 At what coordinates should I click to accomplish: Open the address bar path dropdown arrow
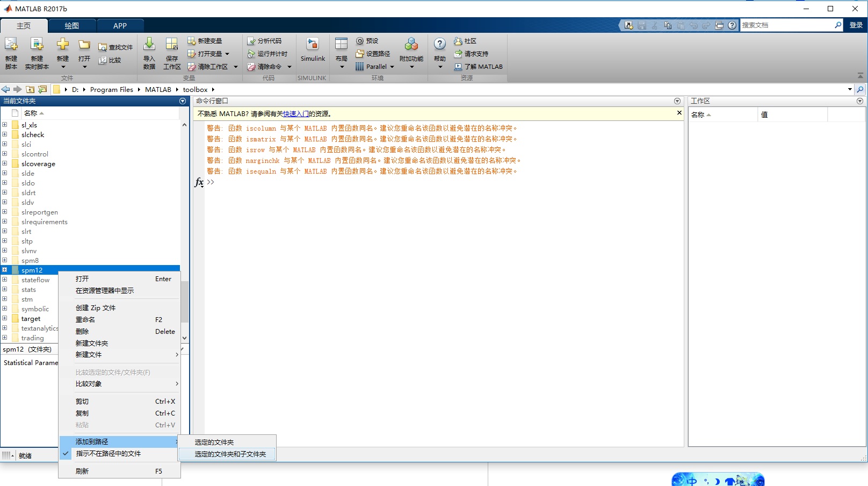point(850,89)
